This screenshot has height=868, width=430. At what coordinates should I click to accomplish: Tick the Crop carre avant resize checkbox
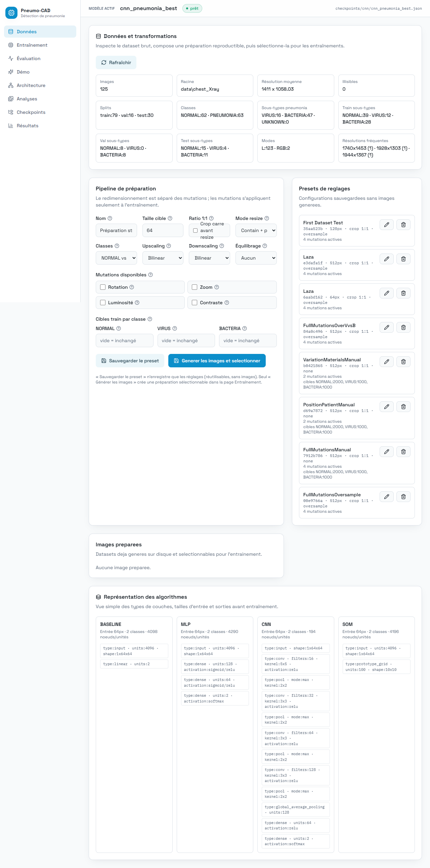coord(195,230)
